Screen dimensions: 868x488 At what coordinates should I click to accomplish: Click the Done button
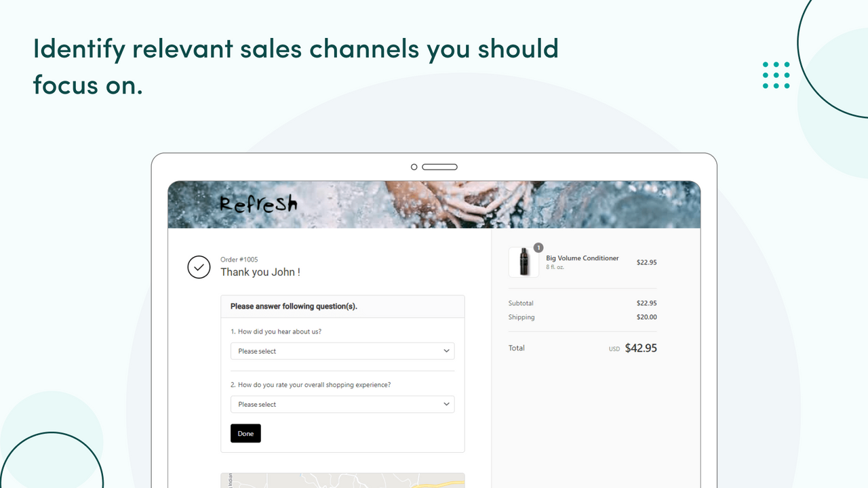(245, 433)
